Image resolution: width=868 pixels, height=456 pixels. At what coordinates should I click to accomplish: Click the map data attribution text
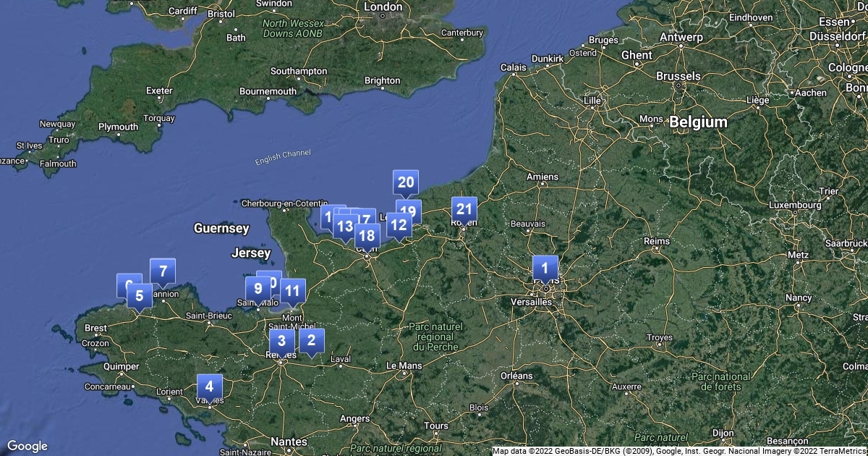pos(678,451)
